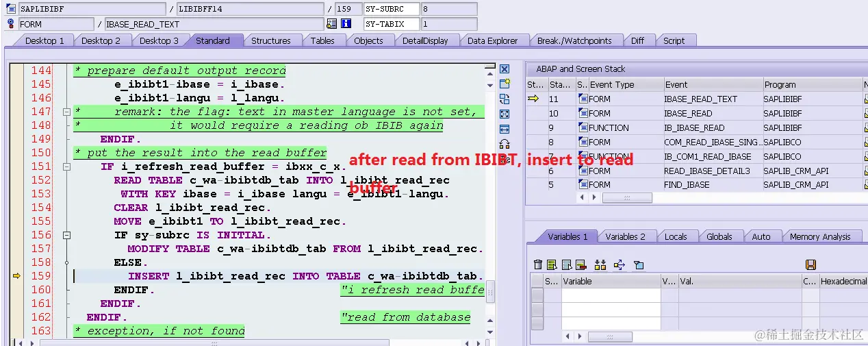The width and height of the screenshot is (868, 346).
Task: Click the two-down-arrows icon in Variables toolbar
Action: point(600,264)
